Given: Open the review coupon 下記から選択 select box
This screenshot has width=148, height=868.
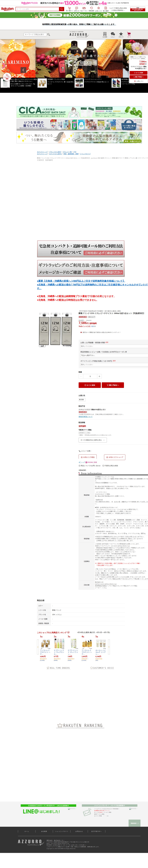Looking at the screenshot, I should 114,355.
